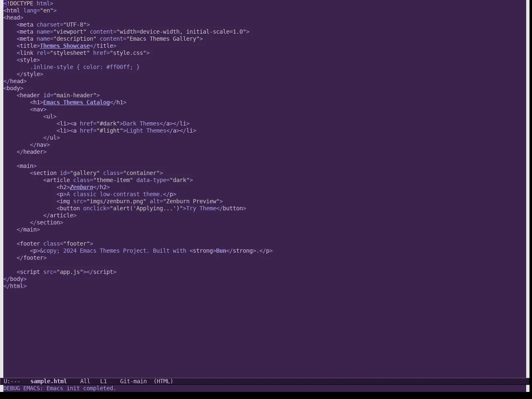Click the onclick alert('Applying...') value
The width and height of the screenshot is (532, 399).
(146, 208)
